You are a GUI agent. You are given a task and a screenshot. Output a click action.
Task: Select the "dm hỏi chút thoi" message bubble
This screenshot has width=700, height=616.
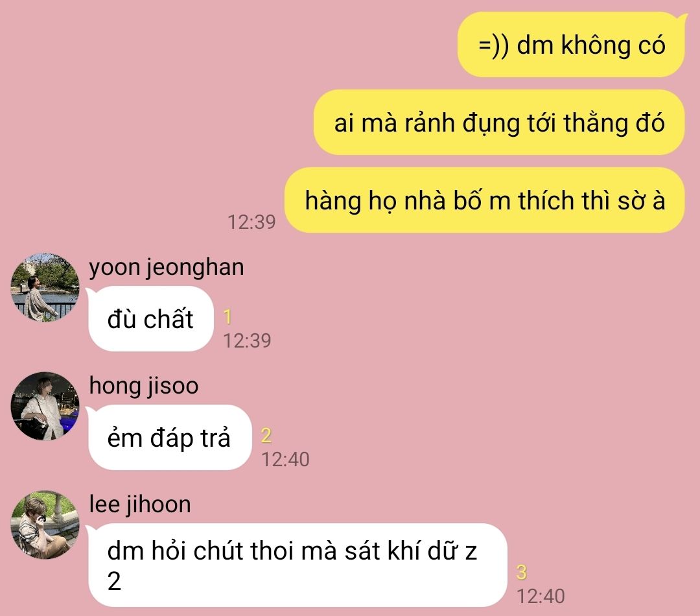click(x=297, y=565)
